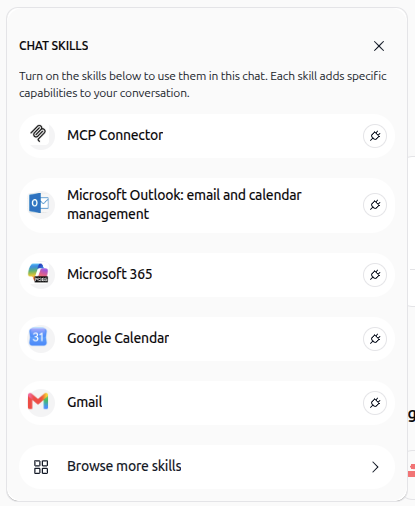Screen dimensions: 415x506
Task: Click the Browse more skills grid icon
Action: (x=41, y=467)
